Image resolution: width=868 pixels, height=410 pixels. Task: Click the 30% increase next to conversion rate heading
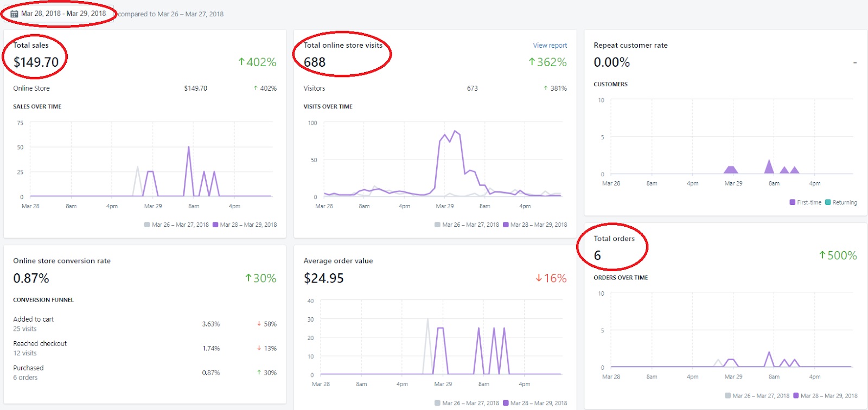(x=261, y=278)
